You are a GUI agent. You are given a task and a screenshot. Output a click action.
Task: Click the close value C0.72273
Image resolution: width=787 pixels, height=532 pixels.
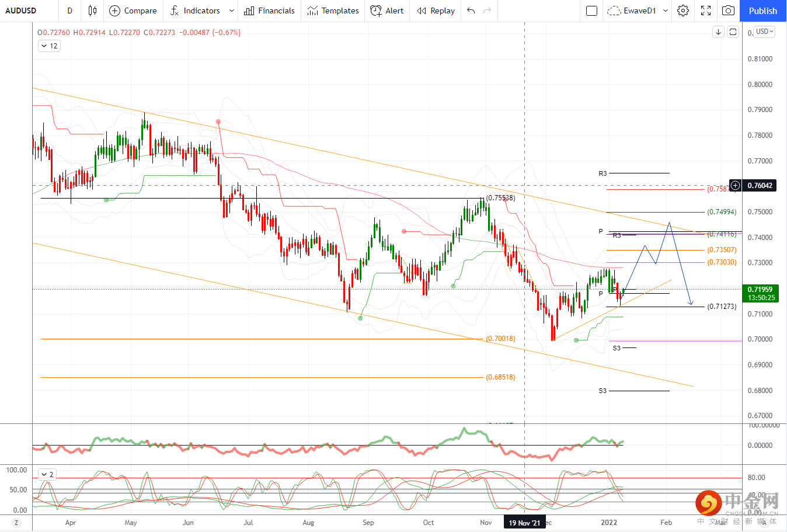(159, 33)
